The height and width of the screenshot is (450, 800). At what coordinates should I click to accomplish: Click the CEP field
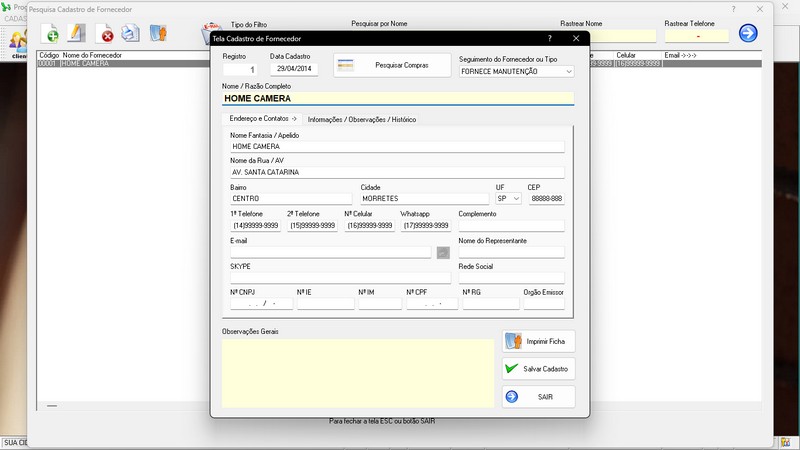tap(546, 198)
